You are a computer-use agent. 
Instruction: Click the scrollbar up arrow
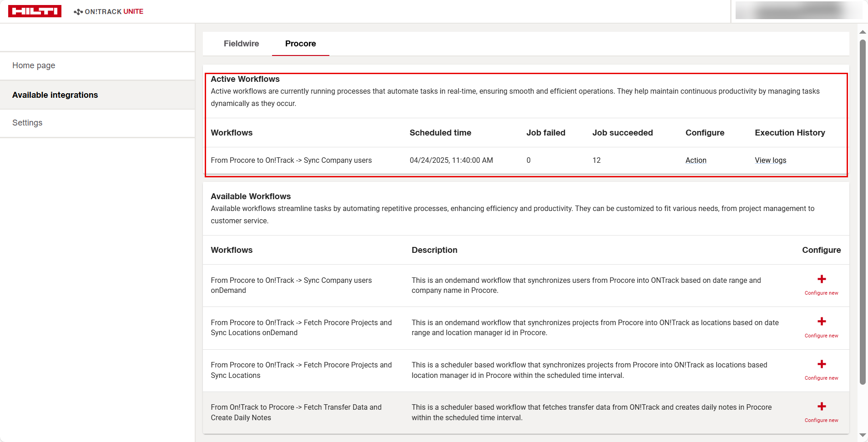click(863, 32)
